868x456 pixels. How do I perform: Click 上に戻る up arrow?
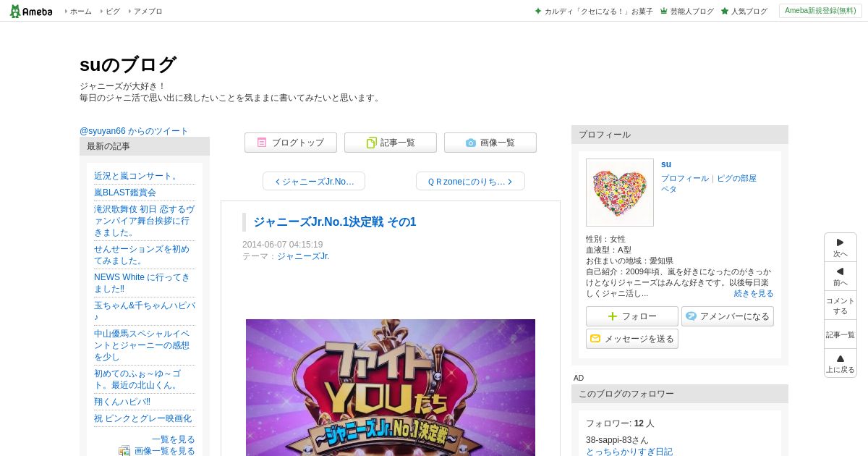point(841,363)
